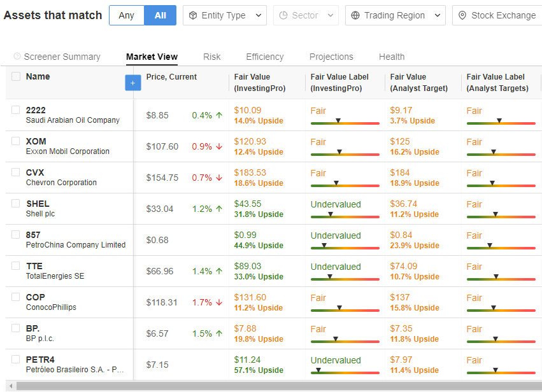Click the red down arrow in the COP row

pyautogui.click(x=219, y=302)
